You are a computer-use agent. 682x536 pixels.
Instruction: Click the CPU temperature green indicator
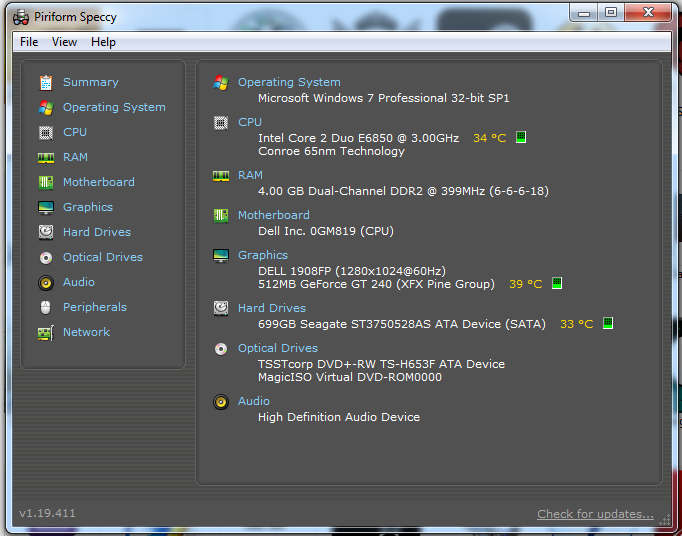point(521,138)
